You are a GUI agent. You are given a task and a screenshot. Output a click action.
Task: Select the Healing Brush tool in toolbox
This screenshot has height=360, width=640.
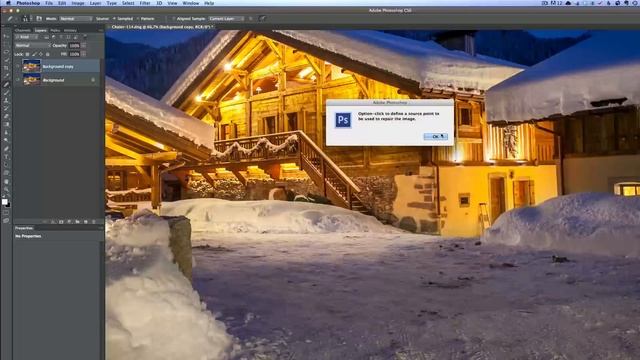6,84
